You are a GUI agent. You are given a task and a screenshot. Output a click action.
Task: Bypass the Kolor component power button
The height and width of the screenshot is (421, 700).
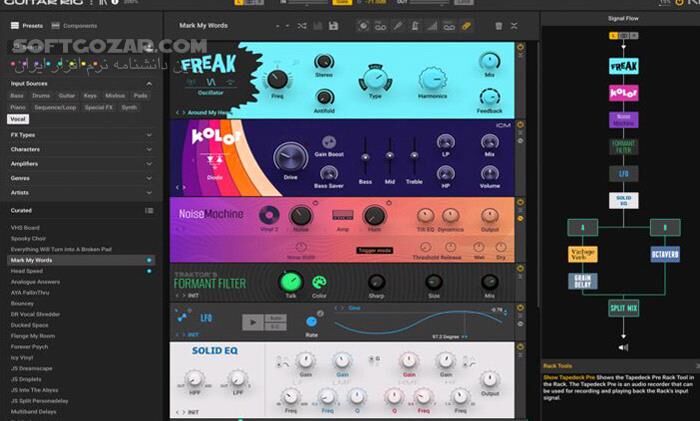(520, 125)
